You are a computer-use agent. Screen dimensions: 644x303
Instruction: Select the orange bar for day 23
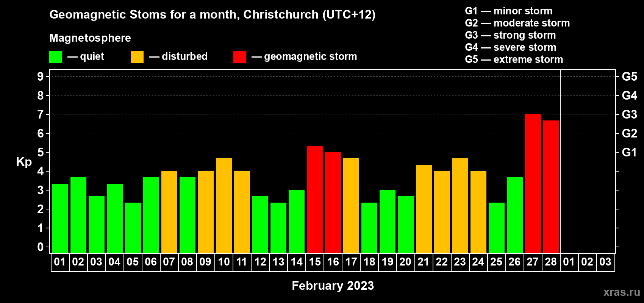(460, 206)
